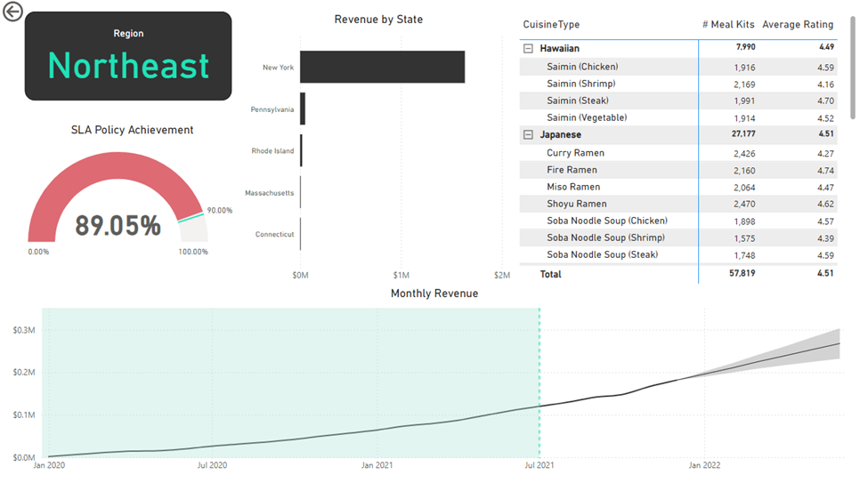The image size is (868, 483).
Task: Click the 89.05% SLA gauge value
Action: tap(118, 226)
